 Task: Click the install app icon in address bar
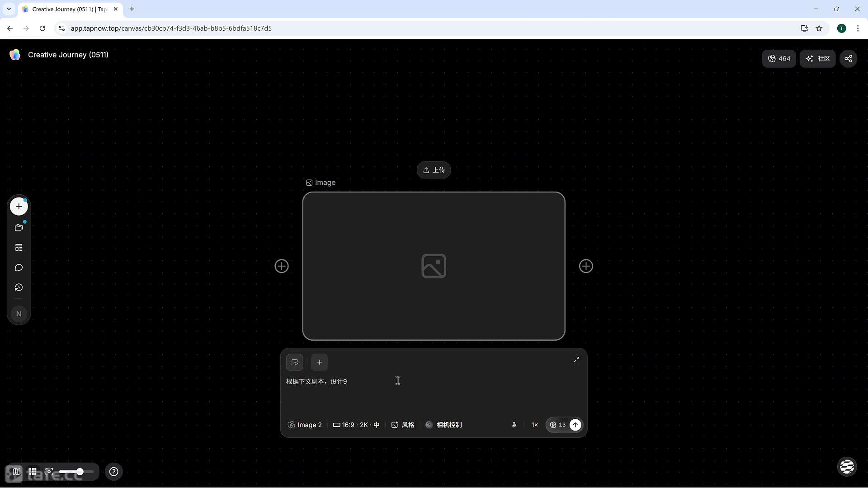coord(804,28)
